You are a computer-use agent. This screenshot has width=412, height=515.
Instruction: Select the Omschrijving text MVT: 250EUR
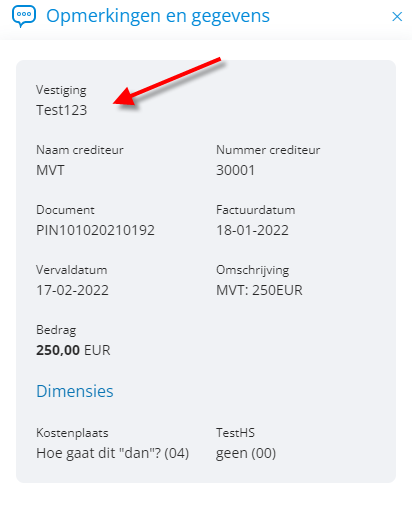(259, 290)
